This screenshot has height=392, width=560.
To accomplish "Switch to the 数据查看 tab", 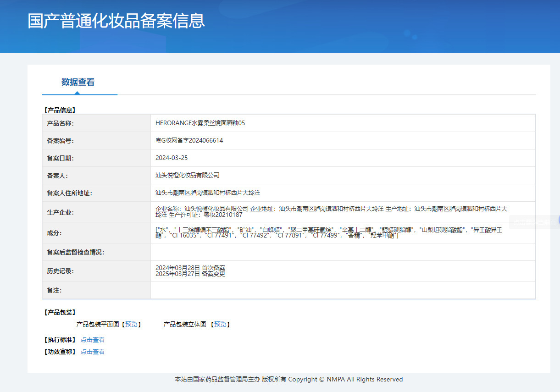I will (78, 83).
